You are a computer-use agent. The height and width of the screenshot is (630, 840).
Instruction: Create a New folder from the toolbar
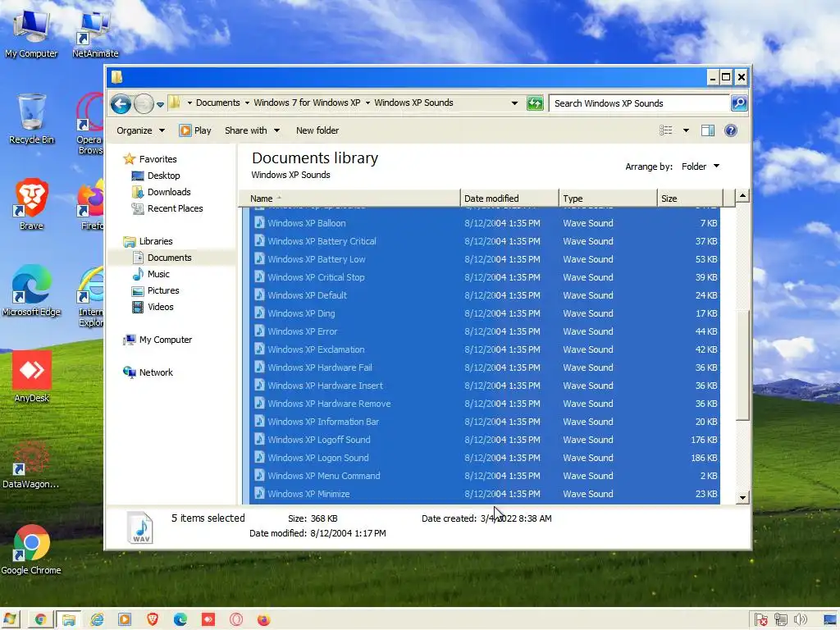coord(317,130)
